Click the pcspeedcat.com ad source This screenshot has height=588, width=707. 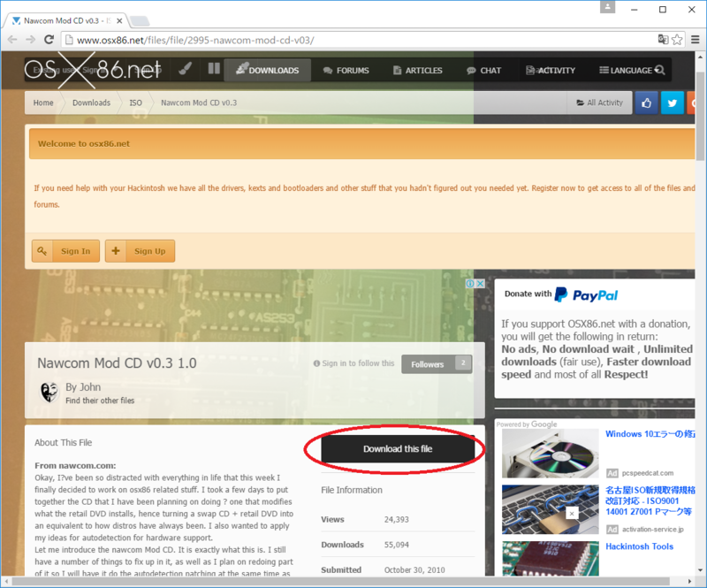648,473
